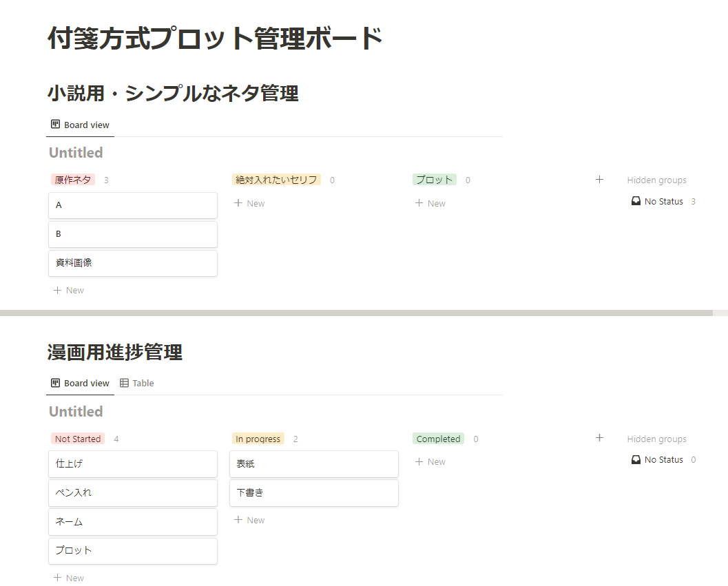The height and width of the screenshot is (586, 728).
Task: Click the plus icon next to New under 絶対入れたいセリフ
Action: (237, 202)
